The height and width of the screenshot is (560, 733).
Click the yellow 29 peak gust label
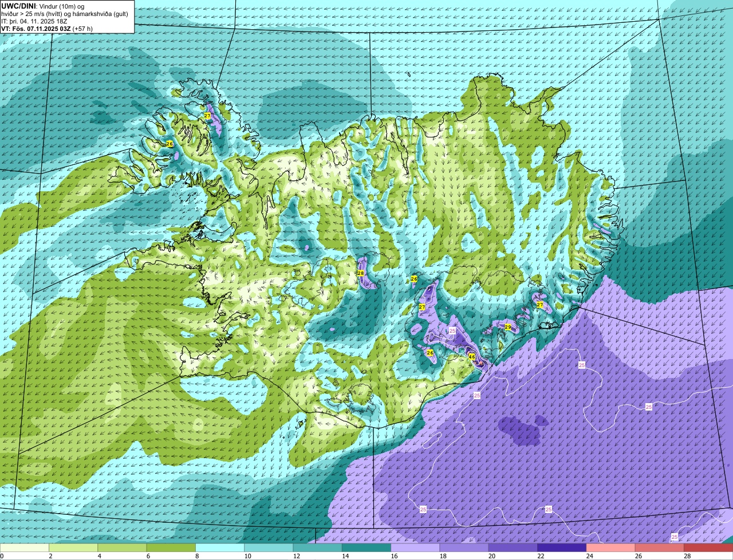click(508, 327)
